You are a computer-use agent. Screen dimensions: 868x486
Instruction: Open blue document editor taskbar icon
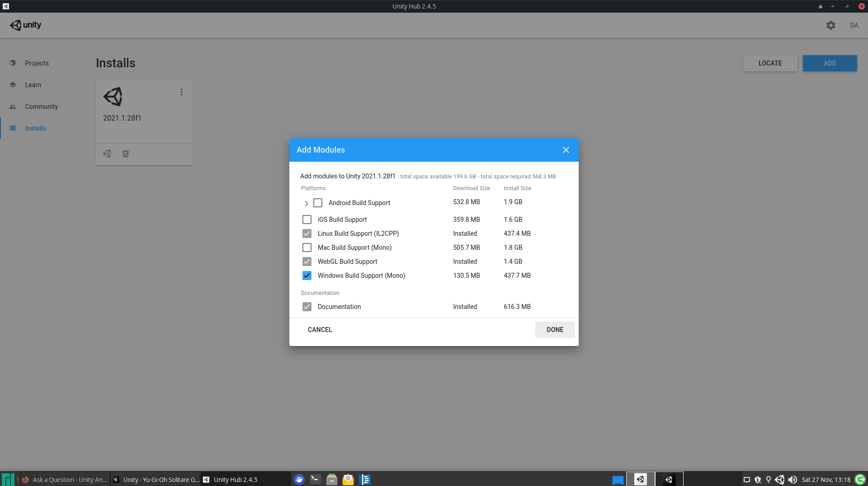(x=364, y=480)
